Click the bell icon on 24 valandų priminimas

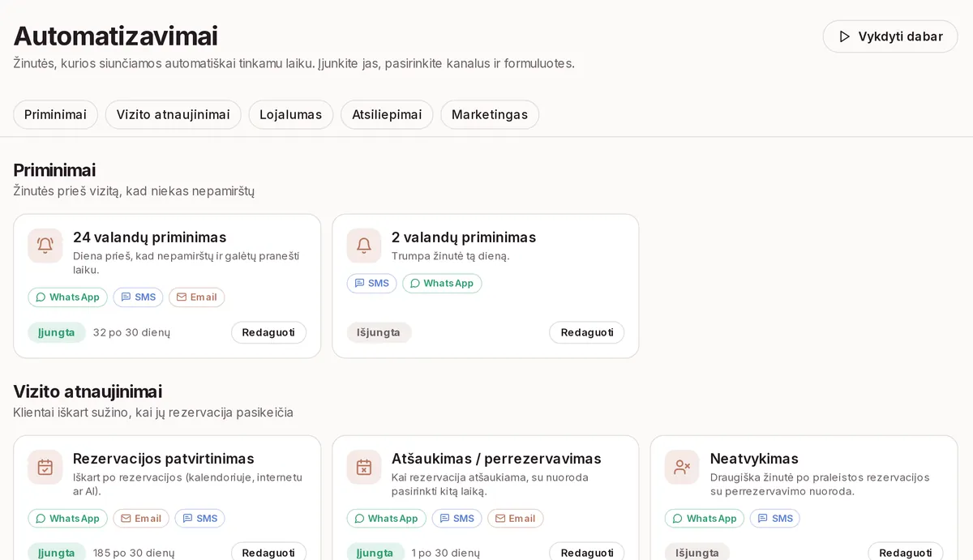45,246
